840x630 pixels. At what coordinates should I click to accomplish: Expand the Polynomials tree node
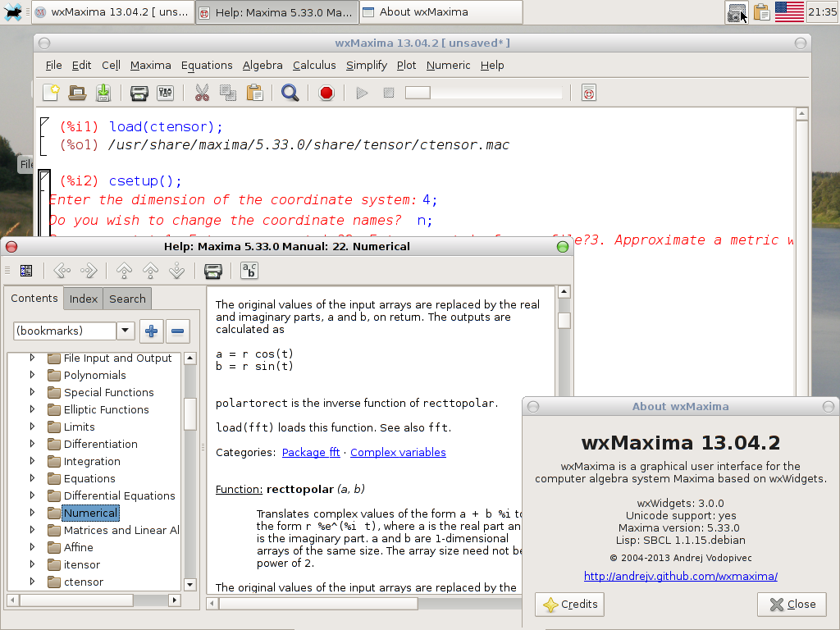[32, 375]
